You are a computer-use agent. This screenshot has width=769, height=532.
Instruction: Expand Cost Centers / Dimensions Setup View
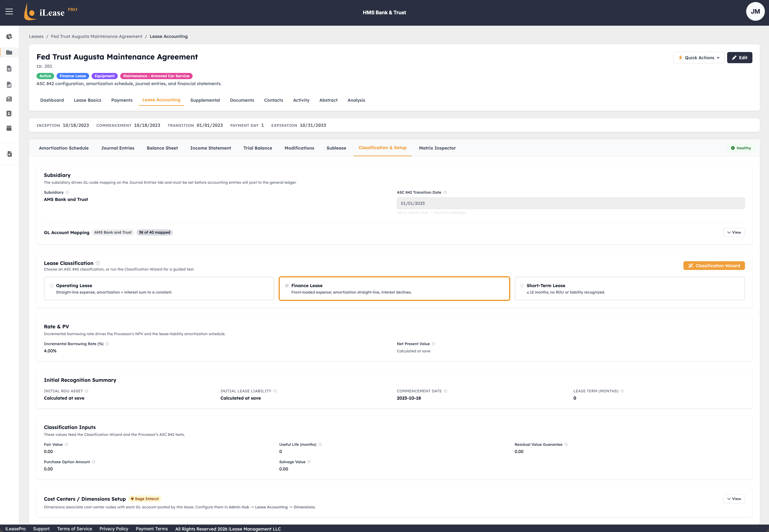(734, 499)
